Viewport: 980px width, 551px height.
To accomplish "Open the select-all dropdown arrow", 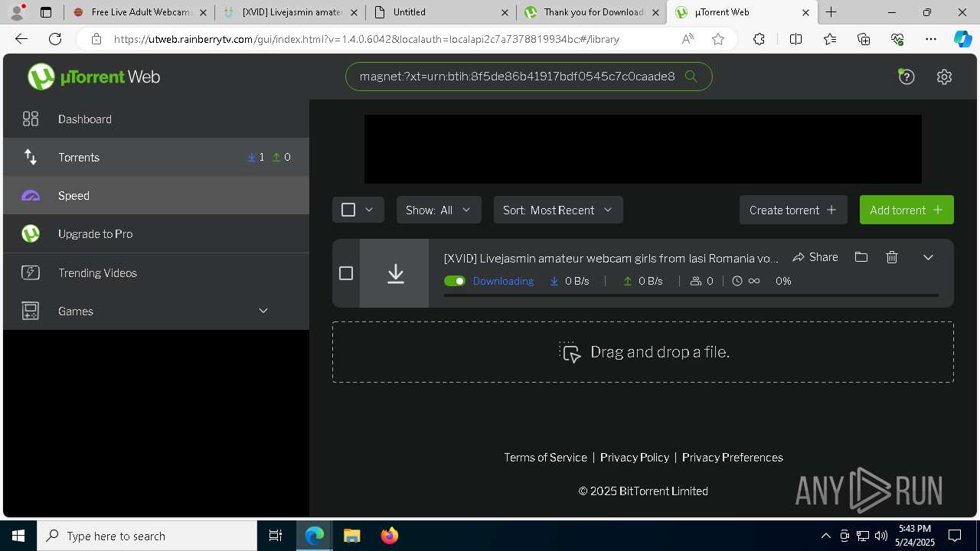I will pyautogui.click(x=369, y=210).
